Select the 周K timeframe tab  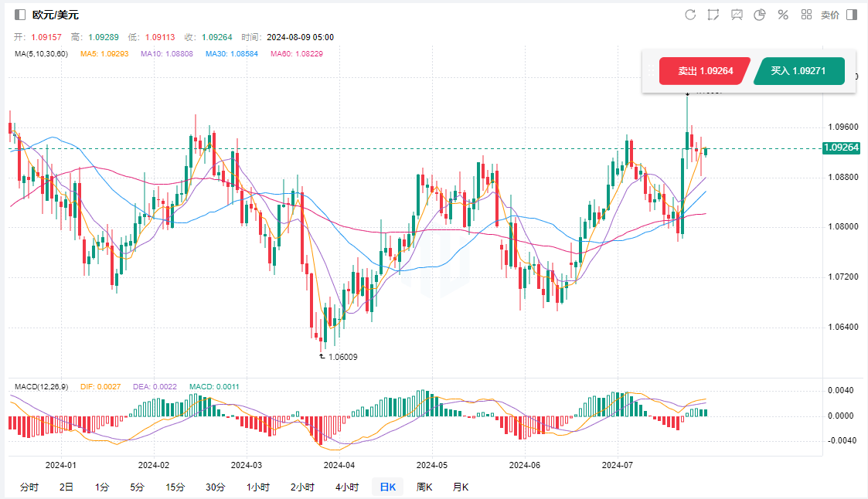click(x=424, y=487)
